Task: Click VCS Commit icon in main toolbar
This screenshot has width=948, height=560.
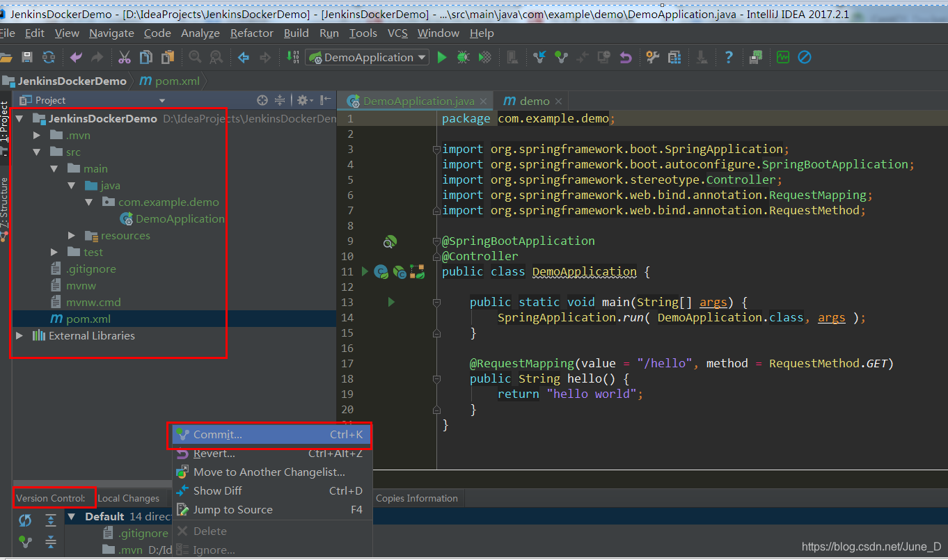Action: pos(561,58)
